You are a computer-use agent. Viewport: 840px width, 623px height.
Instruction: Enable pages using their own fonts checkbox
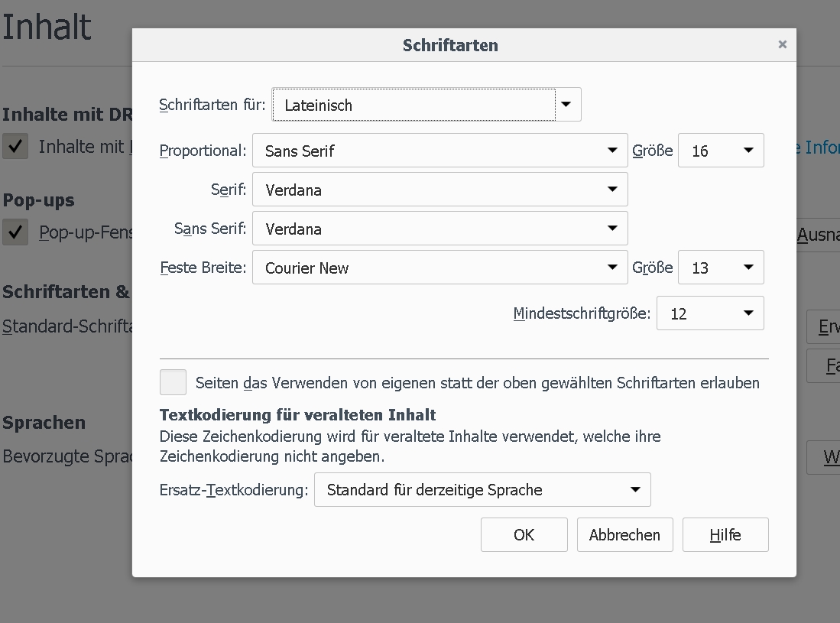pos(173,382)
